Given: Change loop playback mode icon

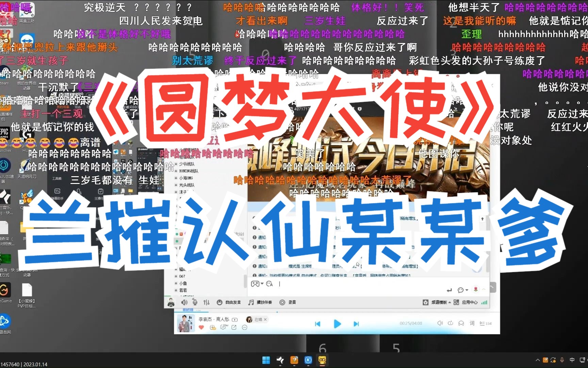Looking at the screenshot, I should tap(451, 323).
